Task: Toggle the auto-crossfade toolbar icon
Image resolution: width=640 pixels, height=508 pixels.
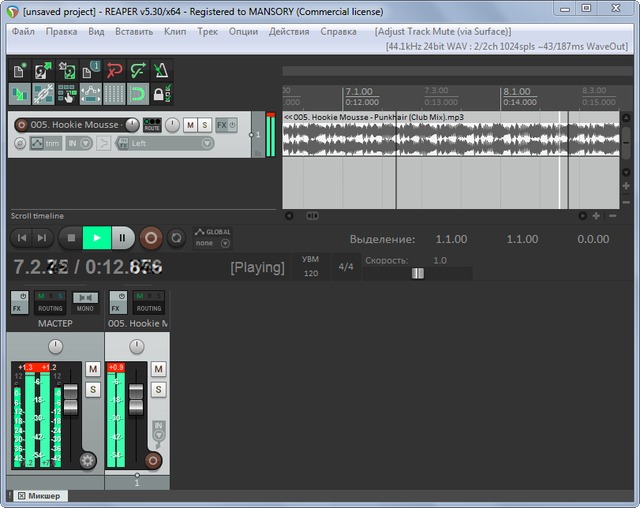Action: (x=20, y=94)
